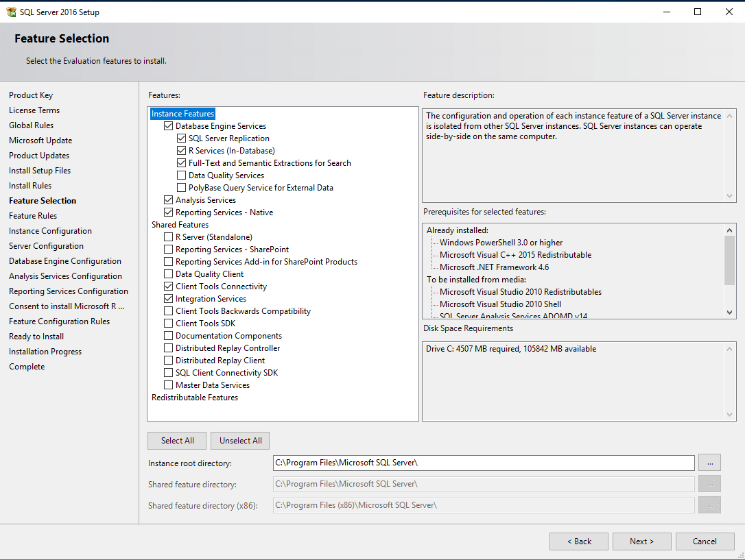Click the Select All button

pos(177,441)
